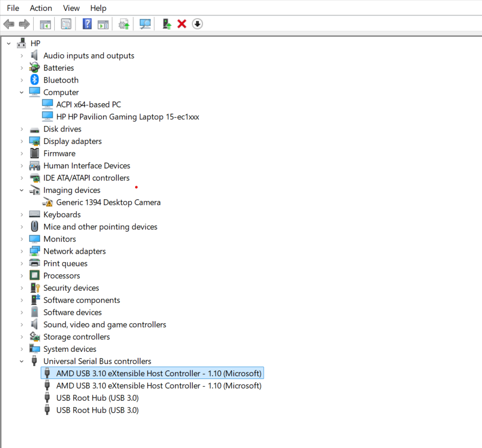The image size is (482, 448).
Task: Select HP Pavilion Gaming Laptop 15-ec1xxx
Action: (x=128, y=116)
